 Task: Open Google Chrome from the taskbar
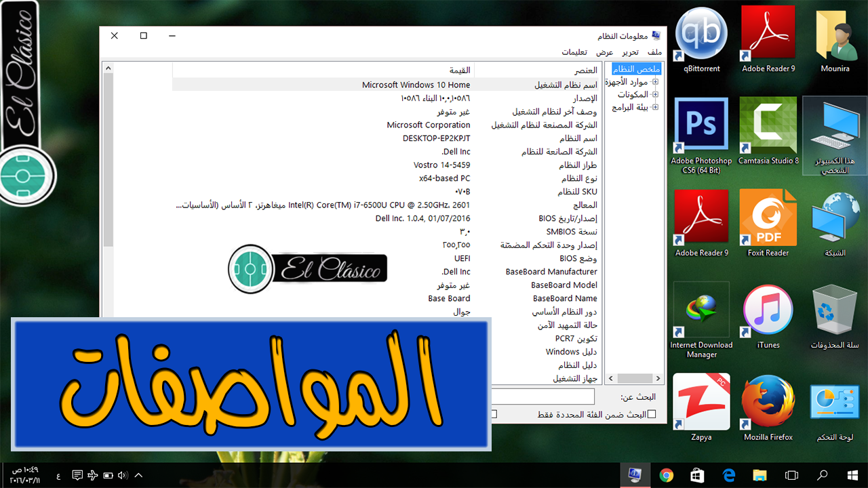(x=667, y=476)
